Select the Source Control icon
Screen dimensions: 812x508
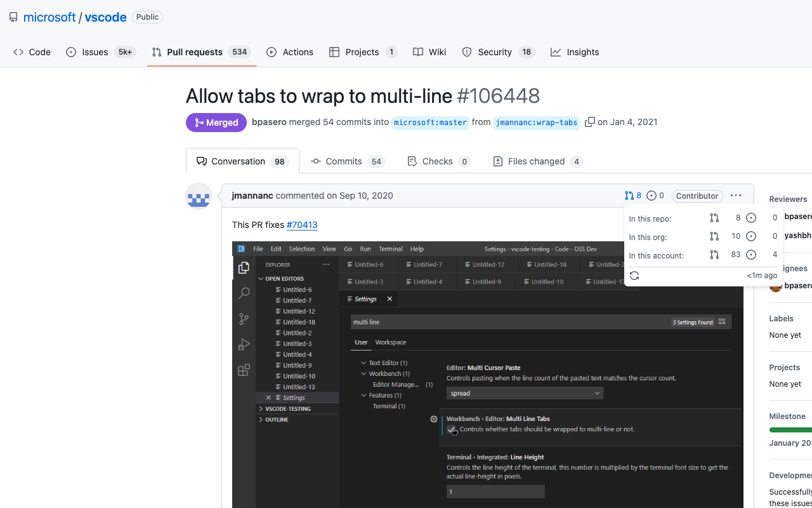(244, 319)
